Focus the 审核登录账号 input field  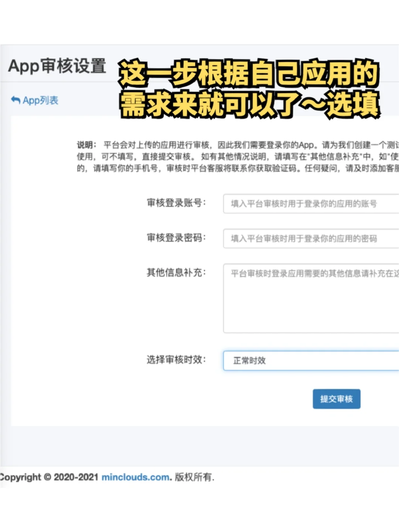pos(311,204)
